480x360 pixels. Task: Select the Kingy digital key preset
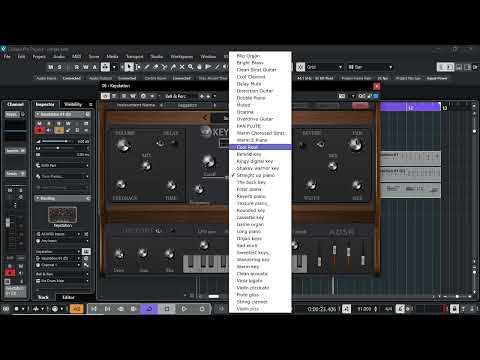click(x=260, y=161)
